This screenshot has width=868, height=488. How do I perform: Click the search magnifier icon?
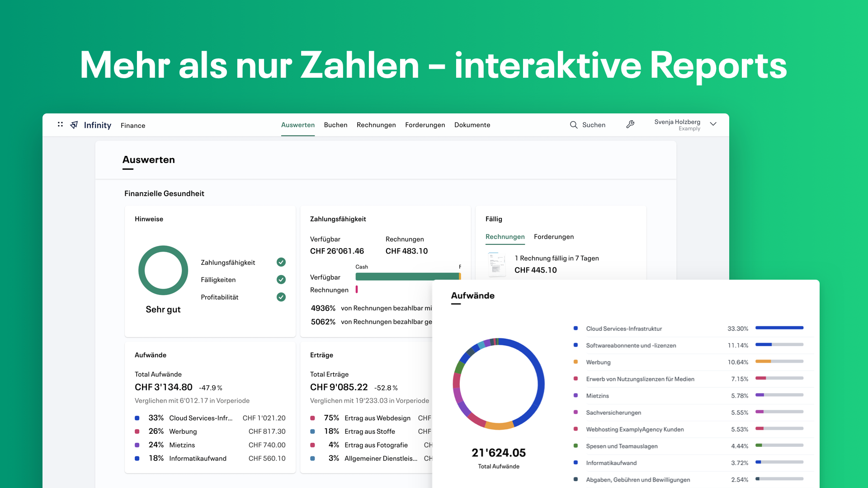click(x=573, y=125)
